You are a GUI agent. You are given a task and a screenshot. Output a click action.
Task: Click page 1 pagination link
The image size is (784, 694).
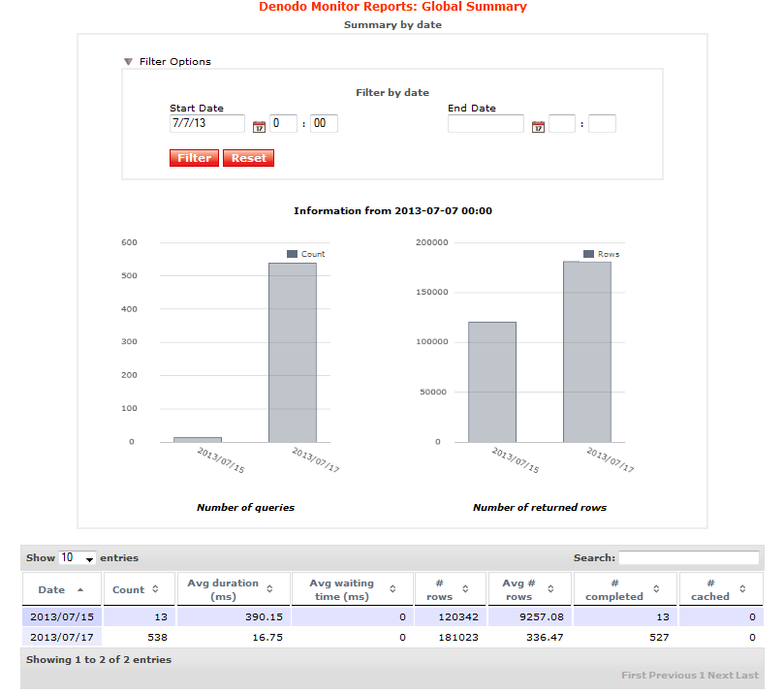pyautogui.click(x=702, y=675)
